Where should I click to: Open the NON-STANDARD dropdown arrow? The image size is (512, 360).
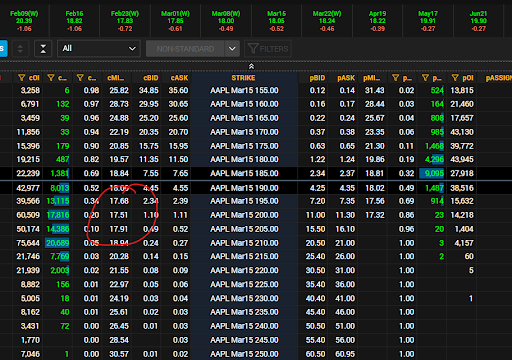click(232, 49)
